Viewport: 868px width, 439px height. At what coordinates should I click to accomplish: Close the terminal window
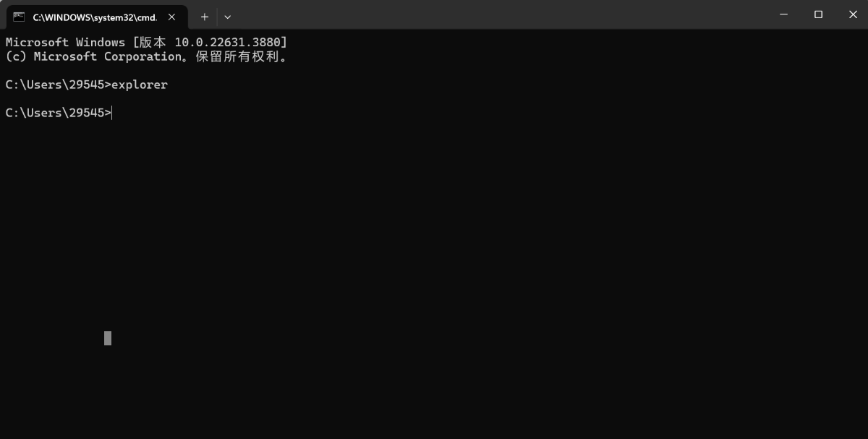pyautogui.click(x=851, y=14)
